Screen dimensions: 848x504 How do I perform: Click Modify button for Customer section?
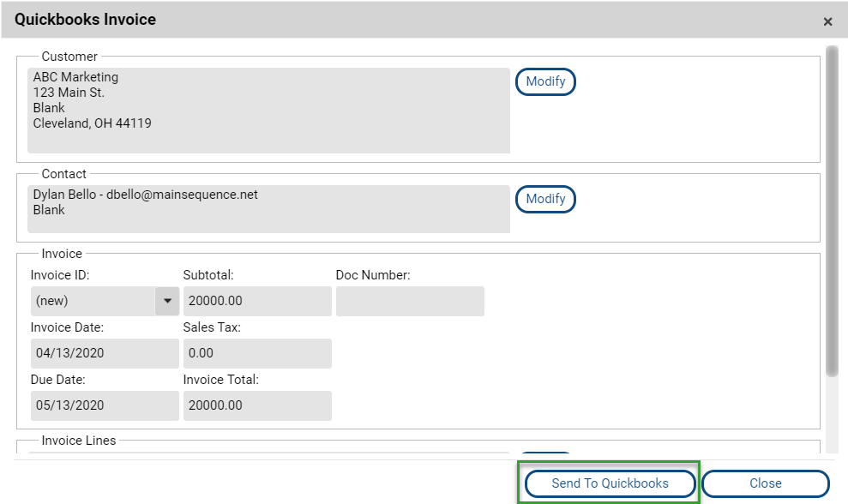pyautogui.click(x=545, y=81)
